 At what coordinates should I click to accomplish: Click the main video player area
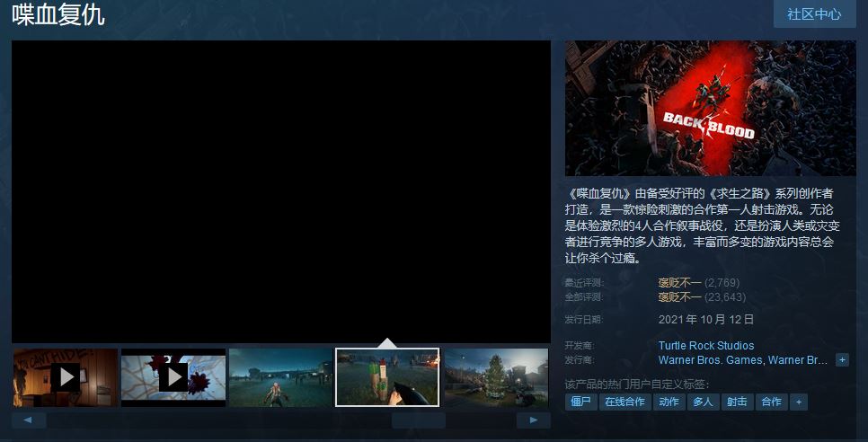(281, 191)
